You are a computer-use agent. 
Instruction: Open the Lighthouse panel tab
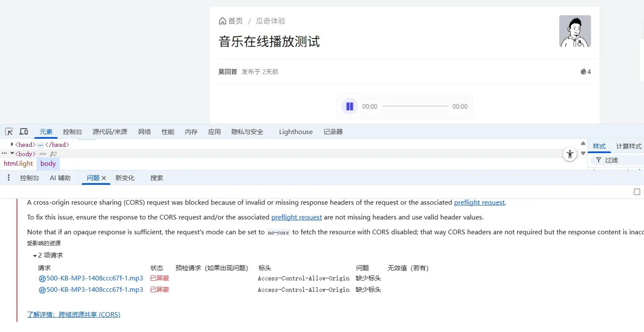[x=296, y=132]
